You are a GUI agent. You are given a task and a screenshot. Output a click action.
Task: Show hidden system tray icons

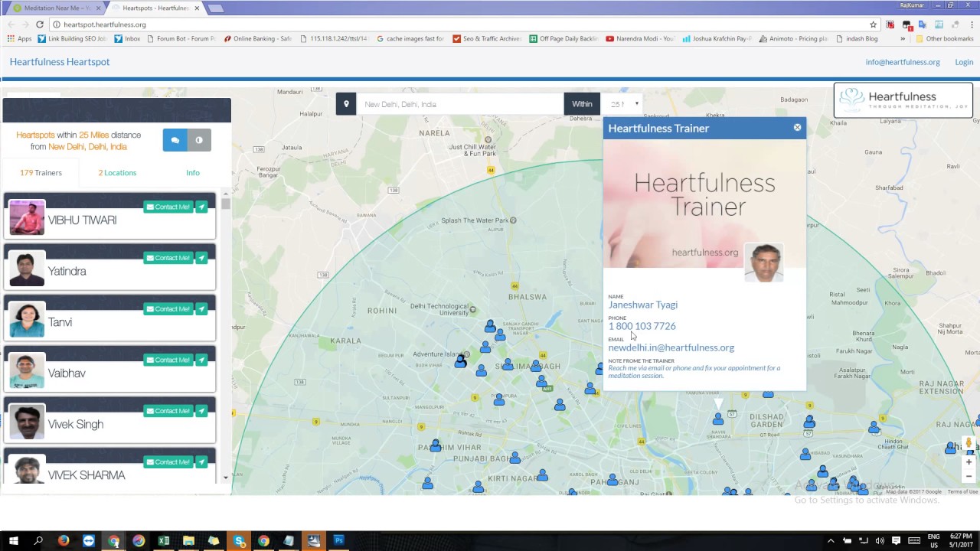(x=831, y=541)
